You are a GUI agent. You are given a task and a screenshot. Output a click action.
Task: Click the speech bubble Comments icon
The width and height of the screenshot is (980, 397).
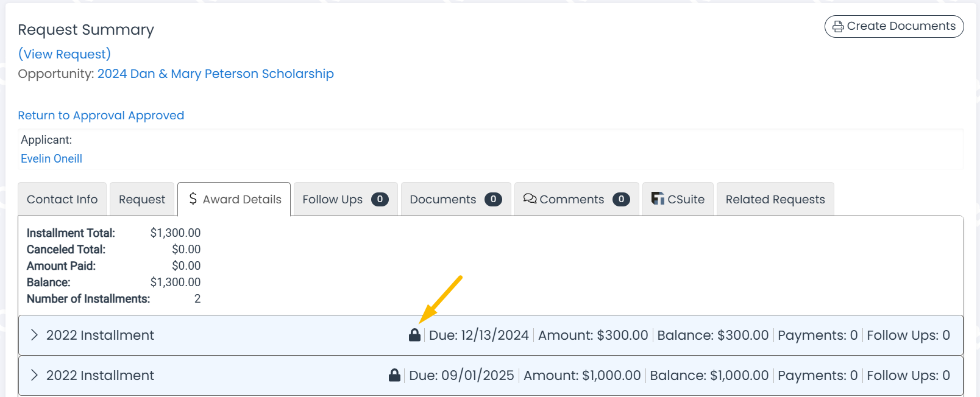(x=530, y=198)
